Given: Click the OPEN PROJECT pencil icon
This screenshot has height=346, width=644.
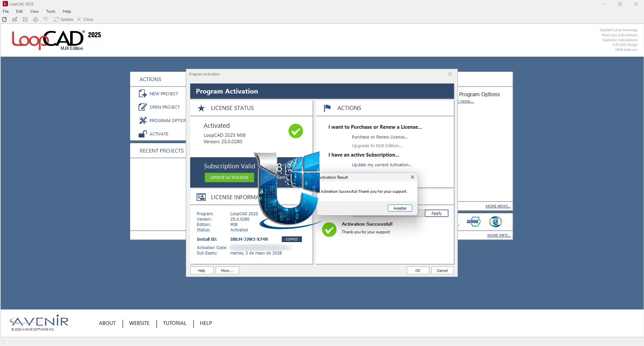Looking at the screenshot, I should point(143,107).
